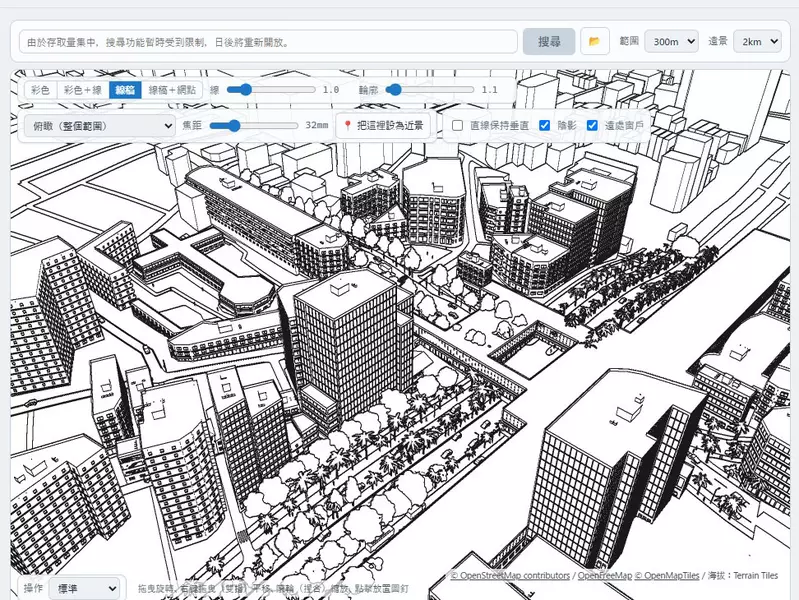Toggle the 遠處窗戶 checkbox
This screenshot has height=600, width=799.
click(x=592, y=125)
